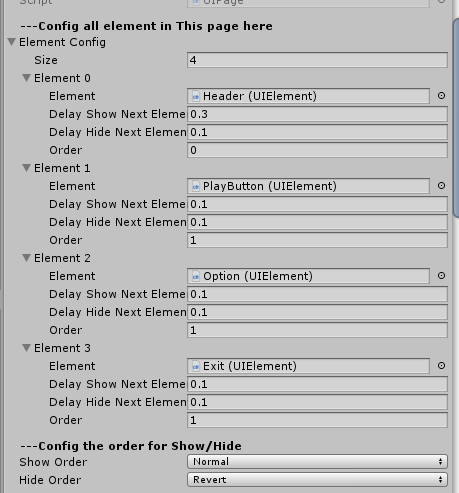Collapse the Element 2 foldout
The height and width of the screenshot is (493, 459).
[x=26, y=258]
